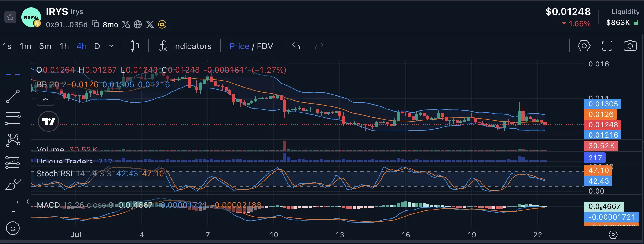644x244 pixels.
Task: Click the 22 date marker on time axis
Action: 538,235
